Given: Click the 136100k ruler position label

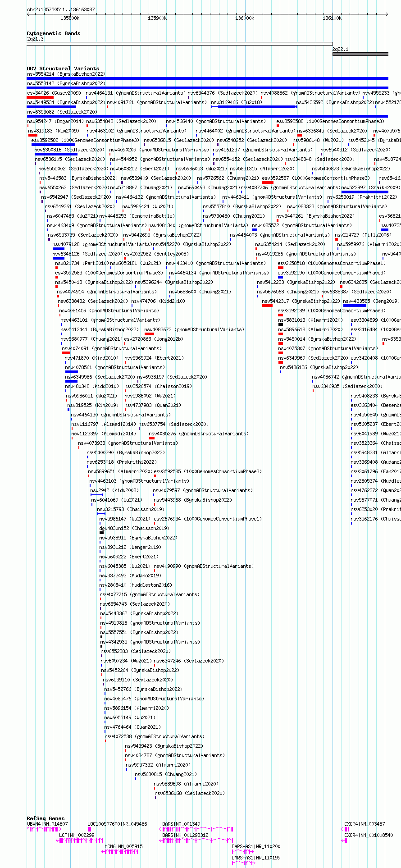Looking at the screenshot, I should (x=332, y=18).
